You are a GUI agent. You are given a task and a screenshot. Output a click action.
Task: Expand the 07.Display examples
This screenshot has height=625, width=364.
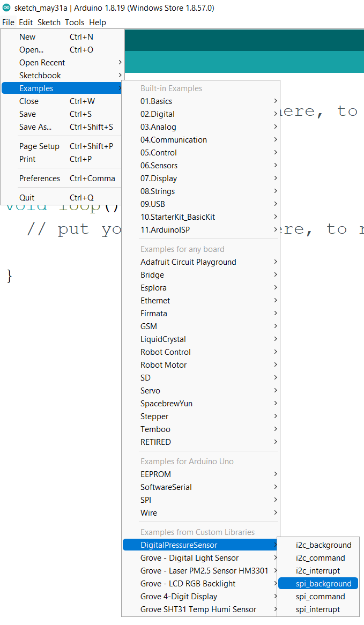[200, 178]
